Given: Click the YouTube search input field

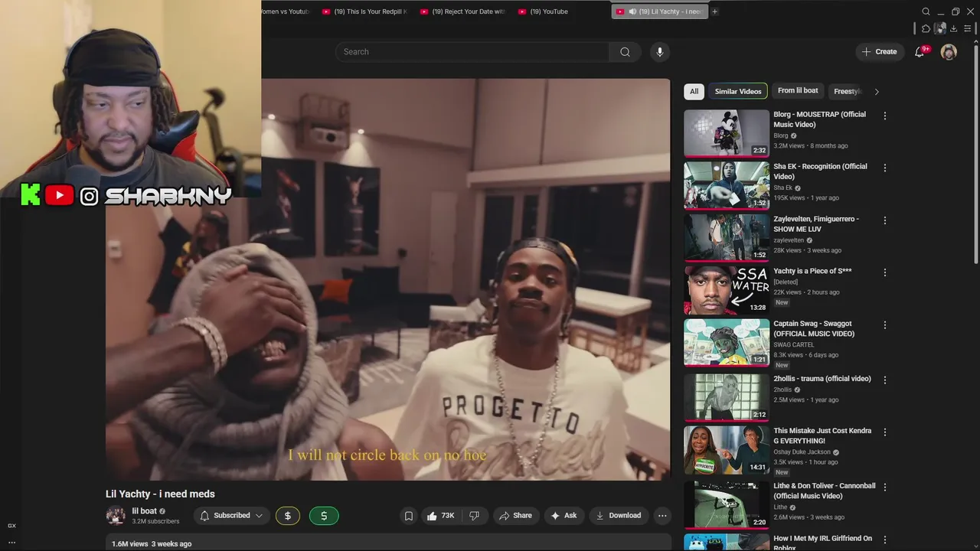Looking at the screenshot, I should (x=472, y=52).
